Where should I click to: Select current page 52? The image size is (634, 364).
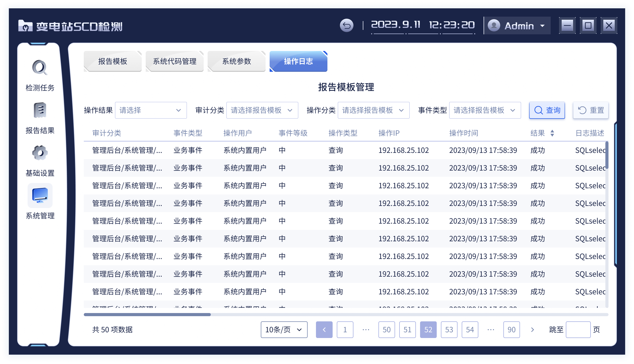click(x=428, y=330)
